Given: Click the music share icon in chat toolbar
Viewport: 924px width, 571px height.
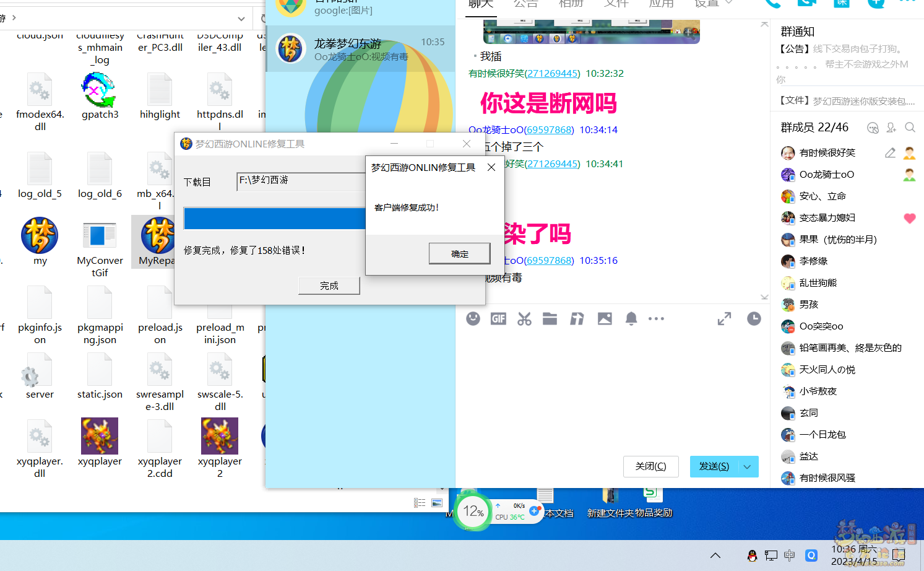Looking at the screenshot, I should pyautogui.click(x=577, y=319).
